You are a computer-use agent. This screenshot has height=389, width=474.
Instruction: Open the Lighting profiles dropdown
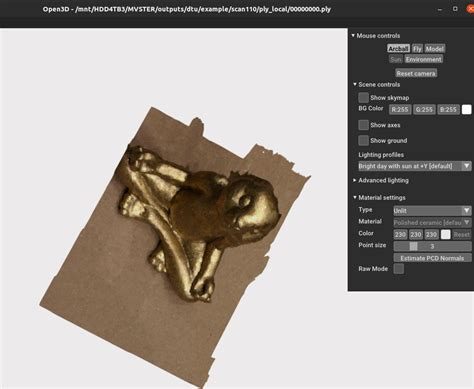click(x=415, y=166)
